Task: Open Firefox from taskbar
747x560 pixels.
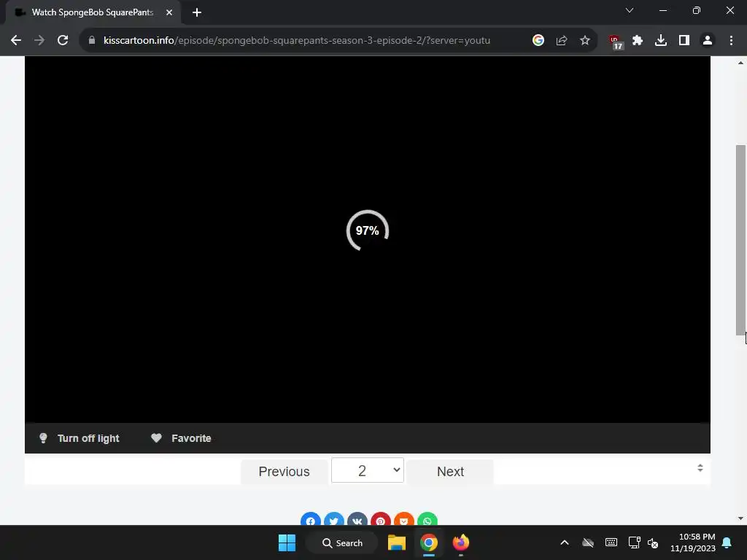Action: (461, 542)
